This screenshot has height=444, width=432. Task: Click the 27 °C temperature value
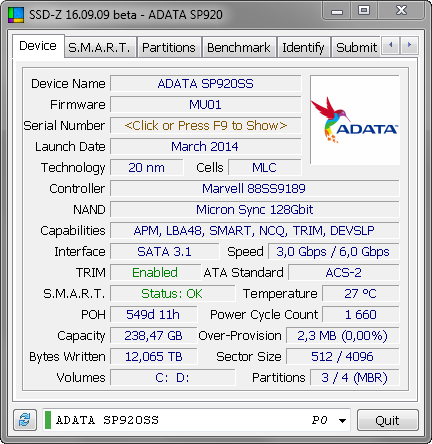[360, 294]
